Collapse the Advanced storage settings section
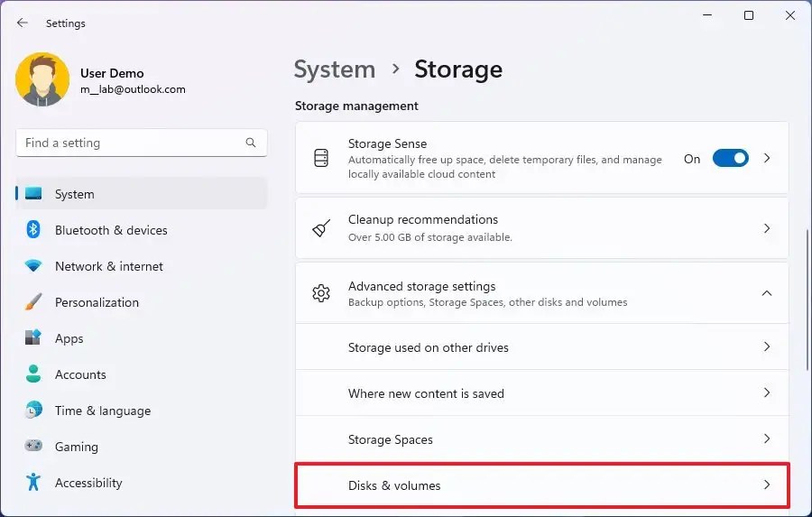Viewport: 812px width, 517px height. (766, 293)
